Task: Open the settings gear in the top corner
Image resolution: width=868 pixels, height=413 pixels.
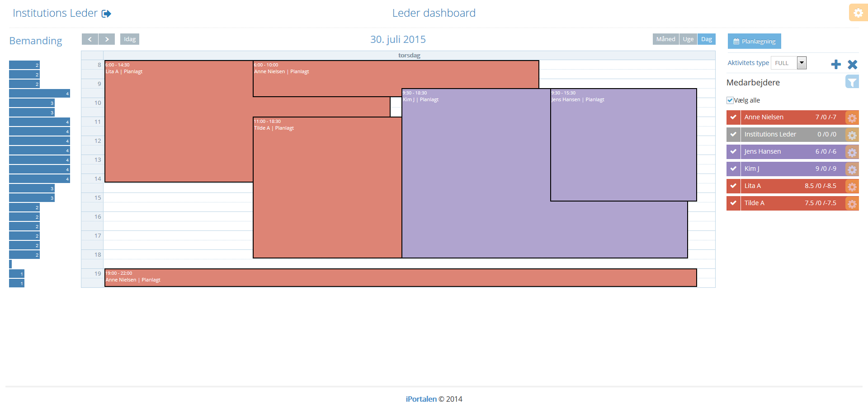Action: [858, 13]
